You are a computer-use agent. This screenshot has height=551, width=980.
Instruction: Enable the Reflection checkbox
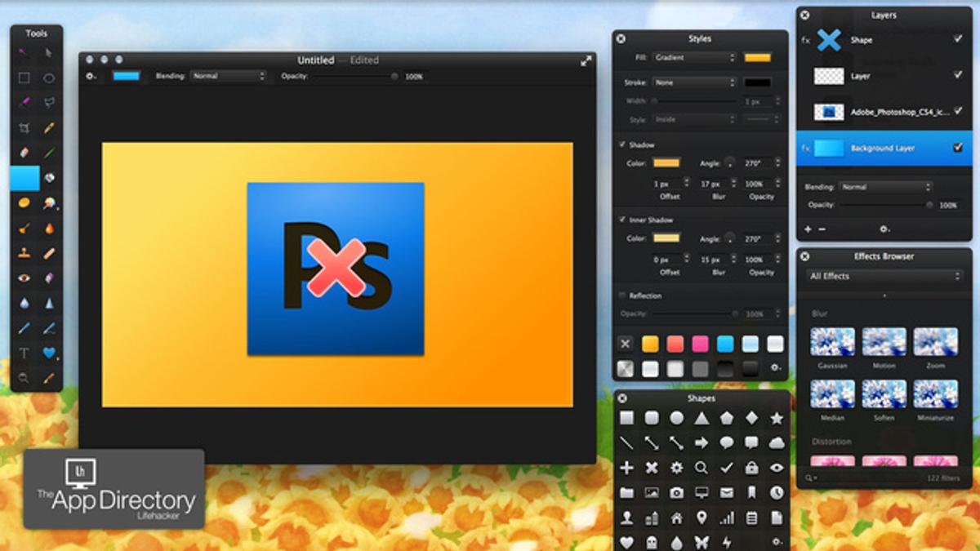click(x=622, y=295)
